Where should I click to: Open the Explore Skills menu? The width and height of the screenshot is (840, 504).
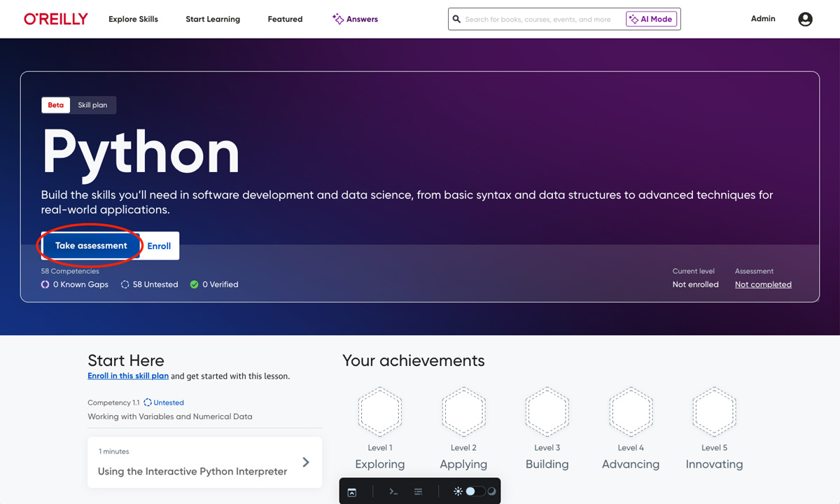click(133, 19)
